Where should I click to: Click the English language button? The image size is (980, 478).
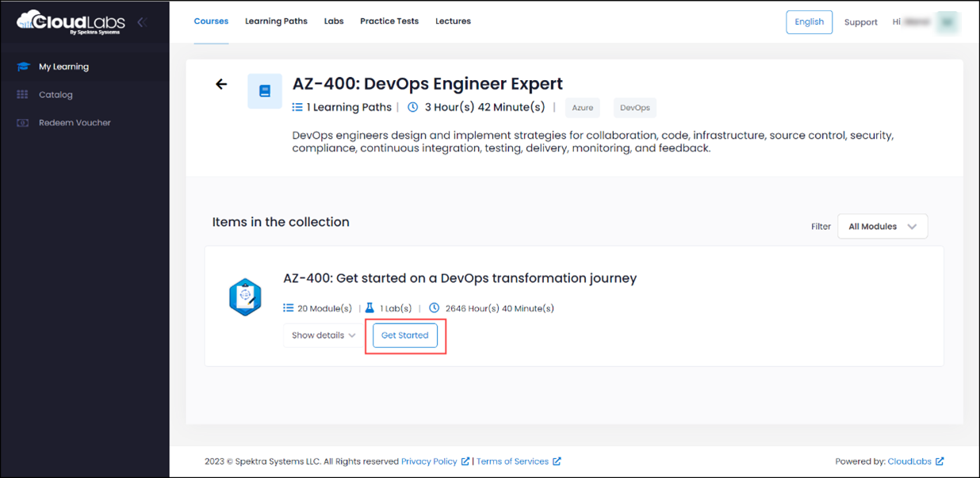click(809, 22)
